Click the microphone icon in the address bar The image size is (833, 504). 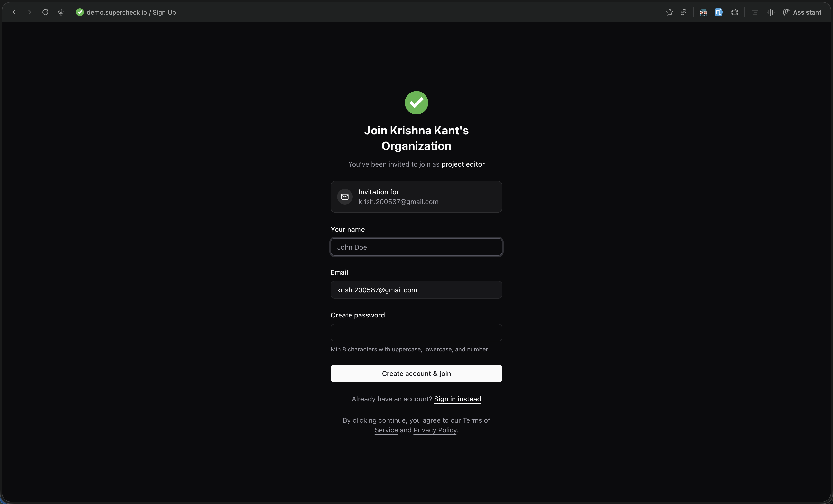[x=61, y=12]
